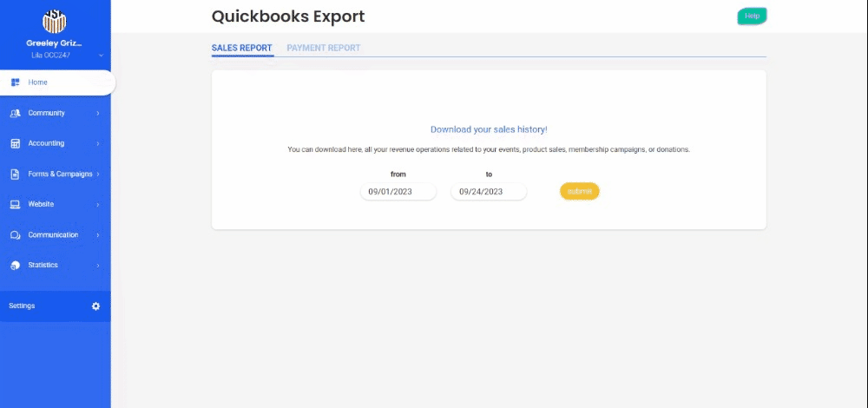Click the Forms & Campaigns document icon
The height and width of the screenshot is (408, 868).
click(15, 174)
